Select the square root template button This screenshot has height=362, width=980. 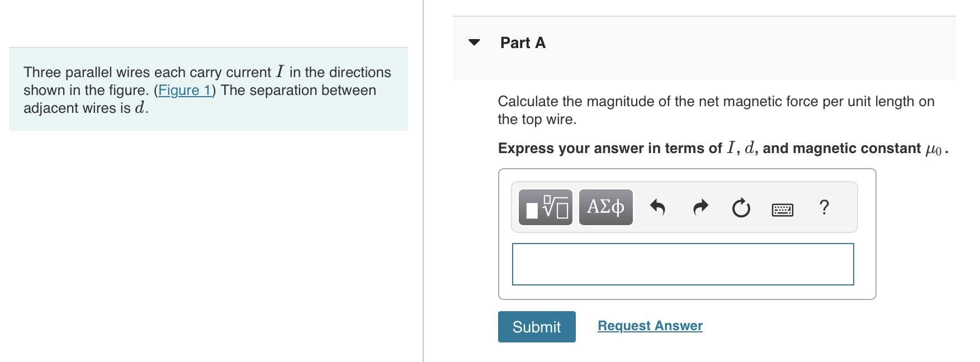[543, 207]
